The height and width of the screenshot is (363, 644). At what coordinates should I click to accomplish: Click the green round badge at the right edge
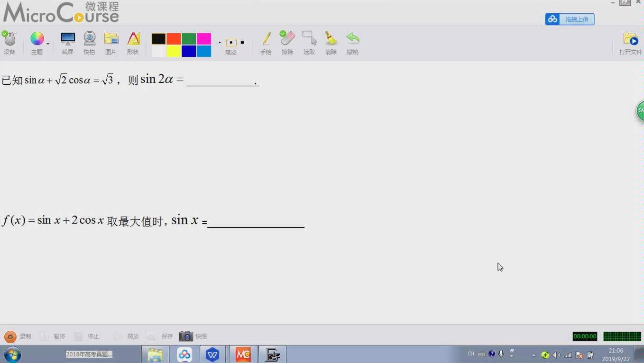tap(640, 111)
